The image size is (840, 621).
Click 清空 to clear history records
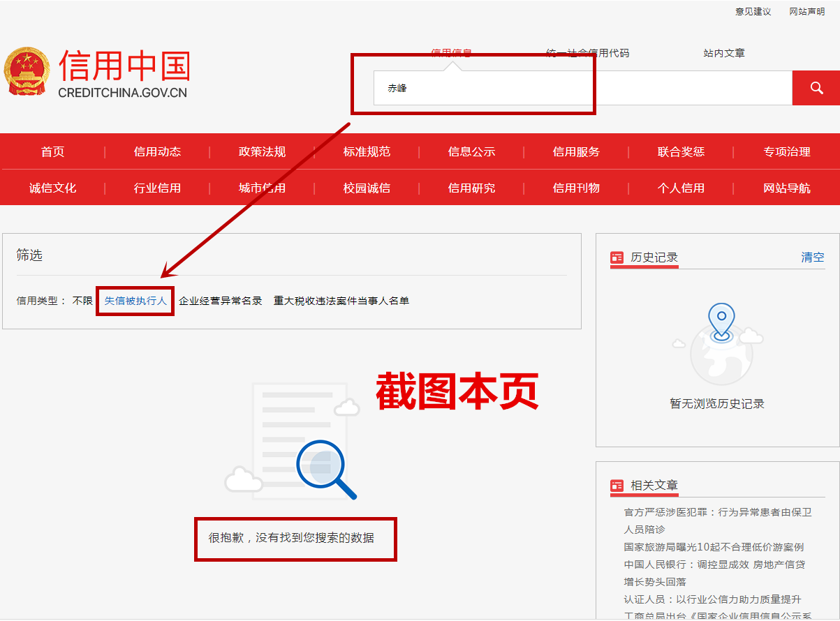click(812, 257)
